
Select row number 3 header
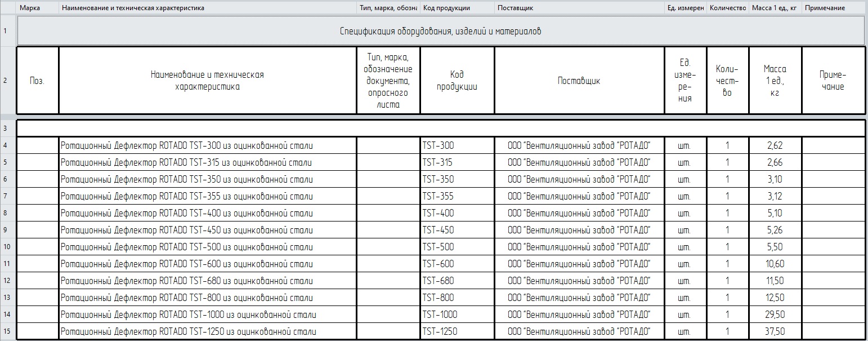(8, 128)
